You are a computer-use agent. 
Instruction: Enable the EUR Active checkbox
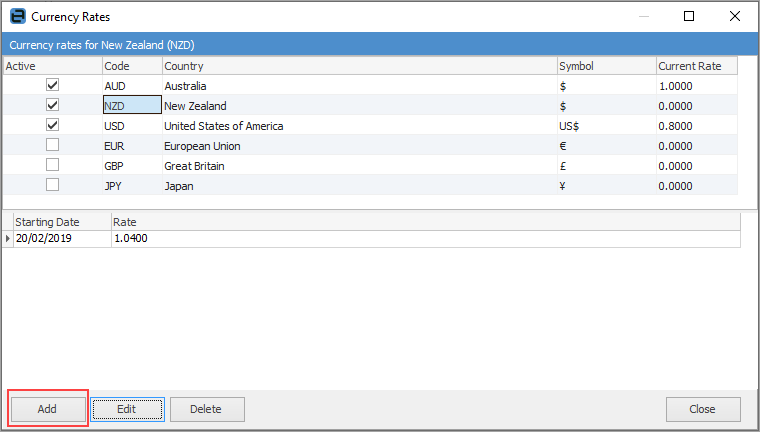(52, 145)
